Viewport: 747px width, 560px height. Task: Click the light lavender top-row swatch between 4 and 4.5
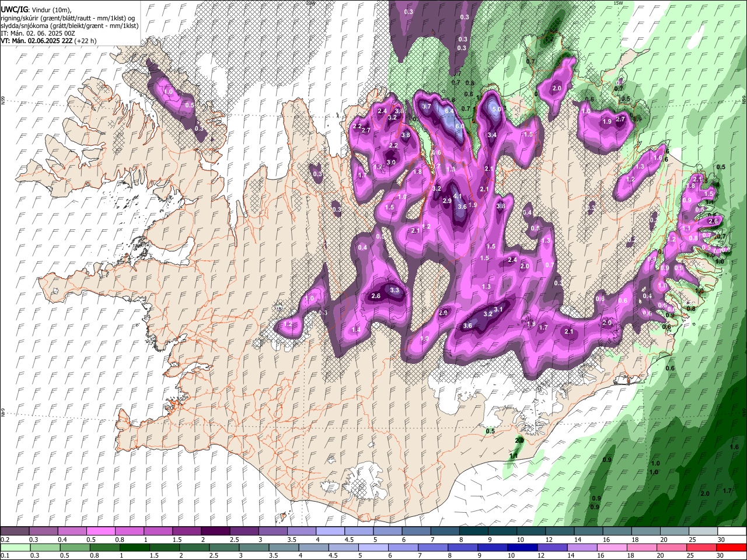[x=330, y=531]
